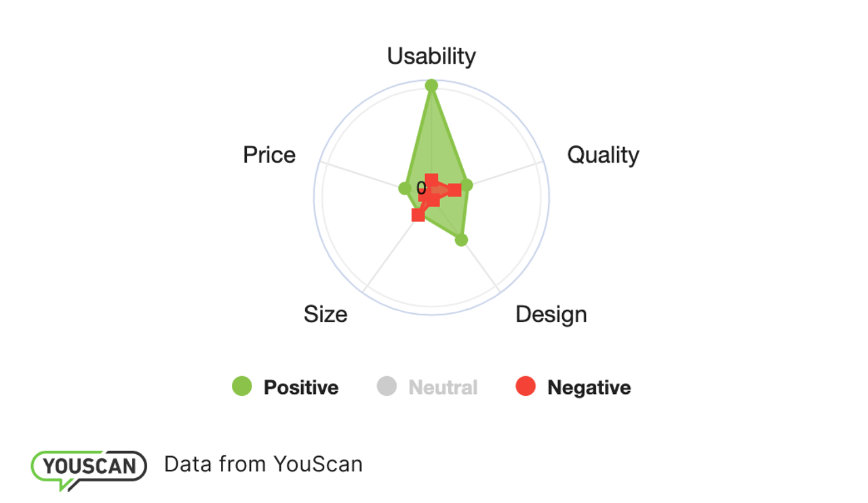Click the Design axis label
Image resolution: width=868 pixels, height=503 pixels.
[551, 315]
